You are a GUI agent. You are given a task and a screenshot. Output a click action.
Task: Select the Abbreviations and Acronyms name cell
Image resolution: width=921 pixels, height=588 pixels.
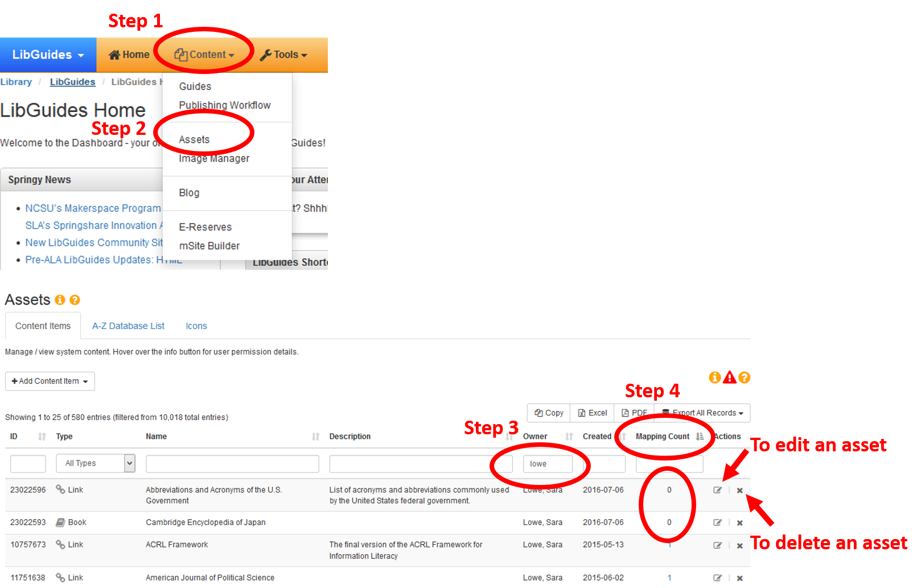214,495
